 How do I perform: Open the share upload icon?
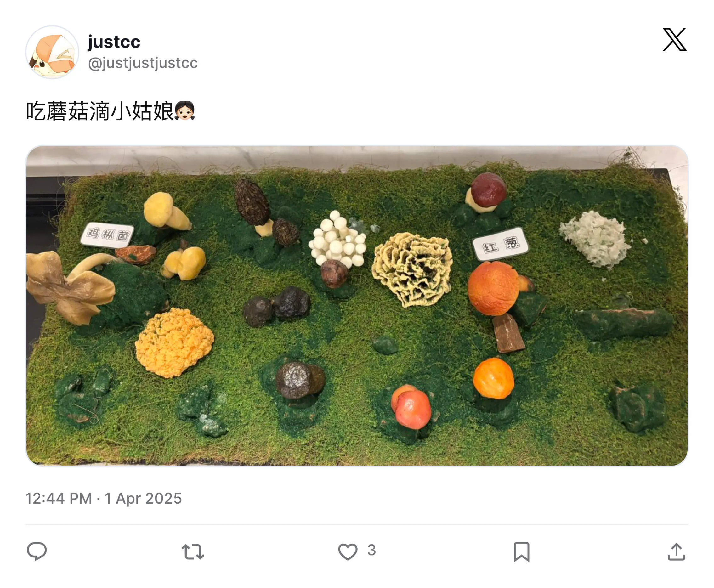click(677, 552)
